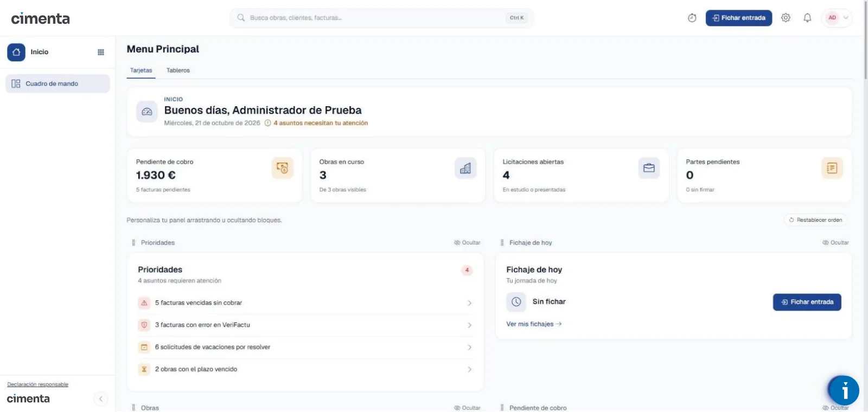Open 2 obras con el plazo vencido chevron
Screen dimensions: 868x412
click(x=469, y=370)
